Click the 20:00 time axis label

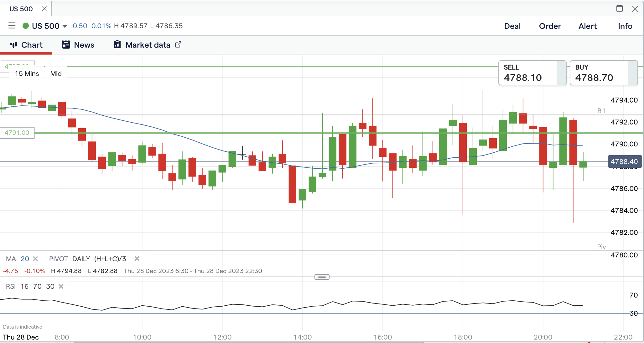[543, 337]
